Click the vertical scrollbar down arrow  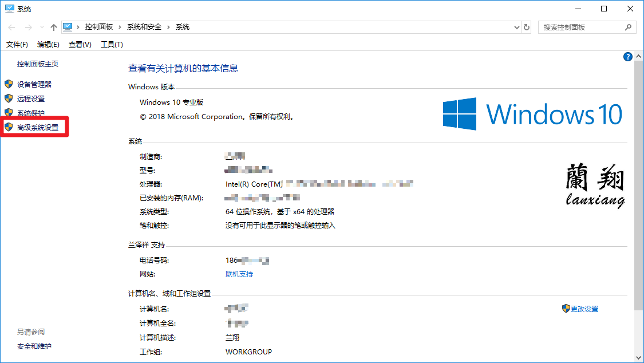click(x=639, y=358)
